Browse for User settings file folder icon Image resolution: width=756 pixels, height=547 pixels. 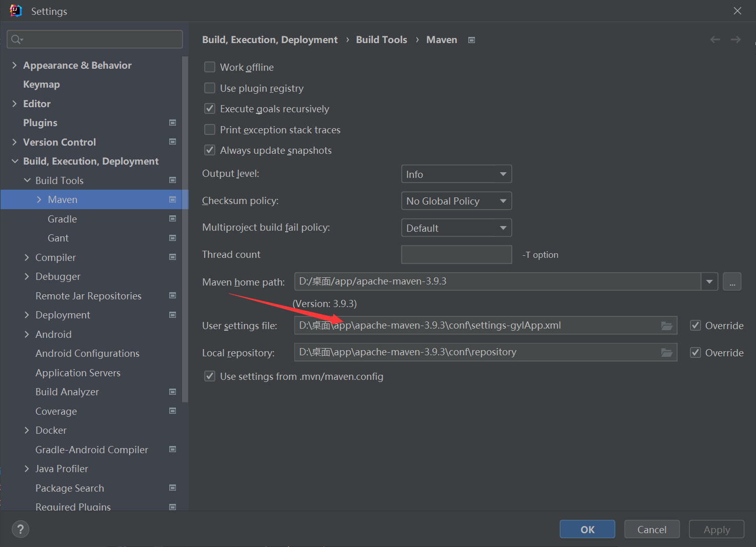pos(667,326)
